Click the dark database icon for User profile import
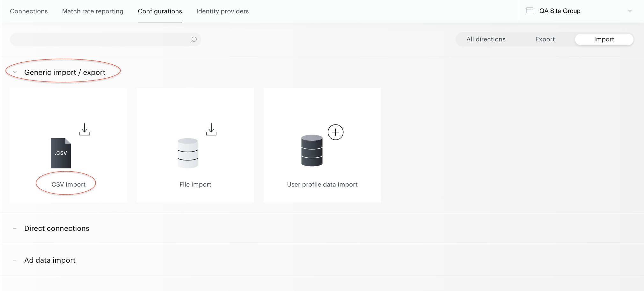This screenshot has width=644, height=291. coord(312,151)
